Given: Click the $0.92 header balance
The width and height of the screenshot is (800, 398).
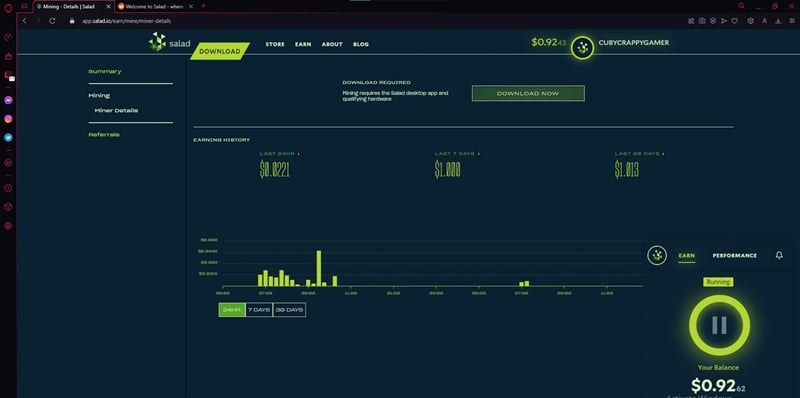Looking at the screenshot, I should pyautogui.click(x=548, y=42).
